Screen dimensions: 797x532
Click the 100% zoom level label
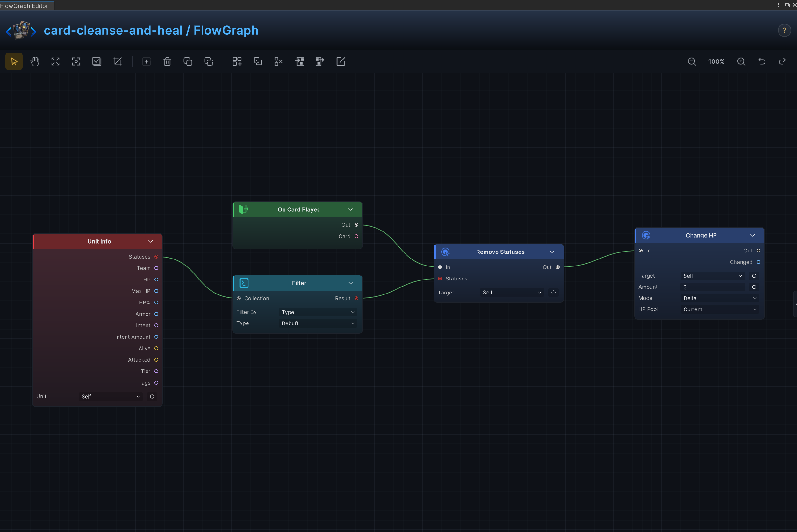coord(716,61)
